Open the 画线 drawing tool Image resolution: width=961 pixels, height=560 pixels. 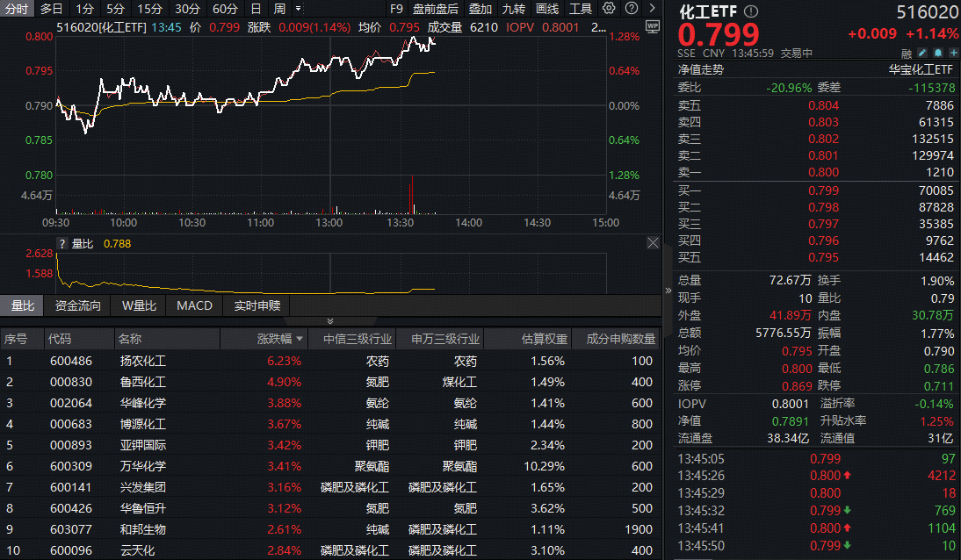[546, 9]
